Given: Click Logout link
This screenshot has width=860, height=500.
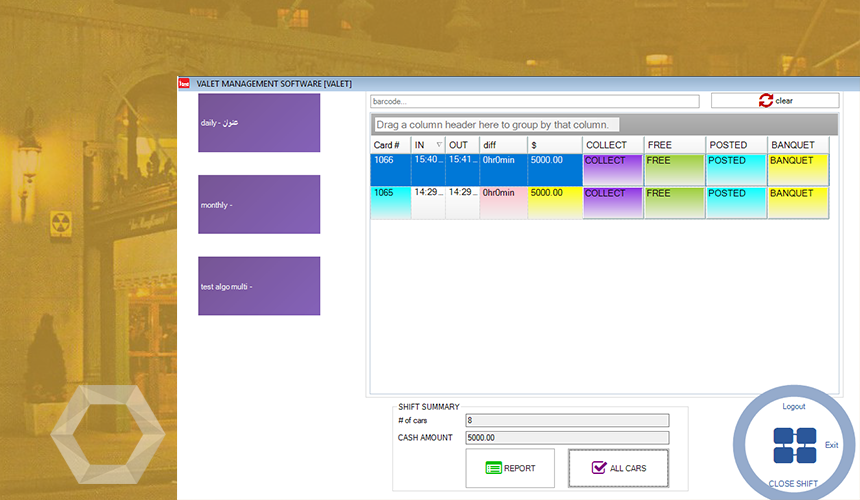Looking at the screenshot, I should pos(794,406).
